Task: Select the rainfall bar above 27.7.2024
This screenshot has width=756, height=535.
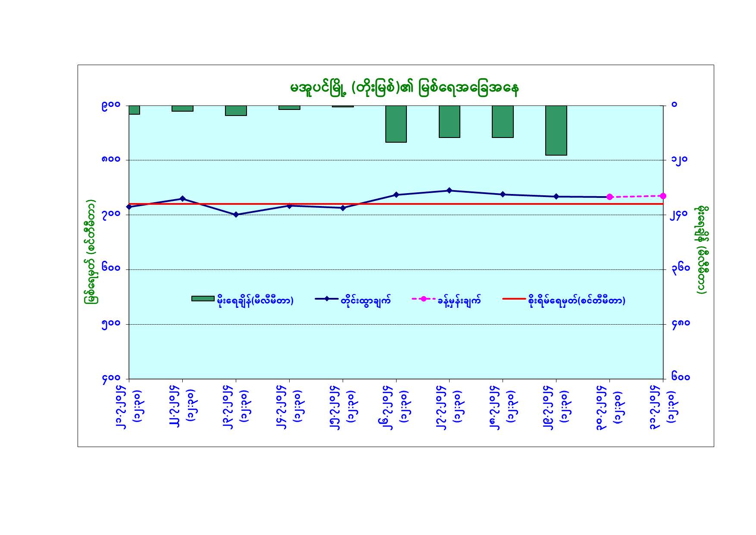Action: coord(450,122)
